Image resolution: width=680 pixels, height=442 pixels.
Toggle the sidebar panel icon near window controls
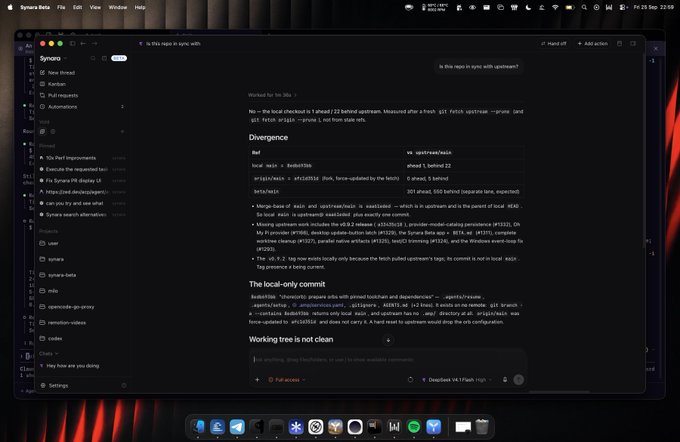(72, 43)
